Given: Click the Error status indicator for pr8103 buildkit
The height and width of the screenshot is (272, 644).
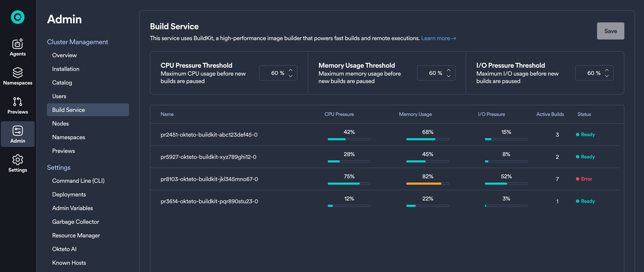Looking at the screenshot, I should click(584, 179).
